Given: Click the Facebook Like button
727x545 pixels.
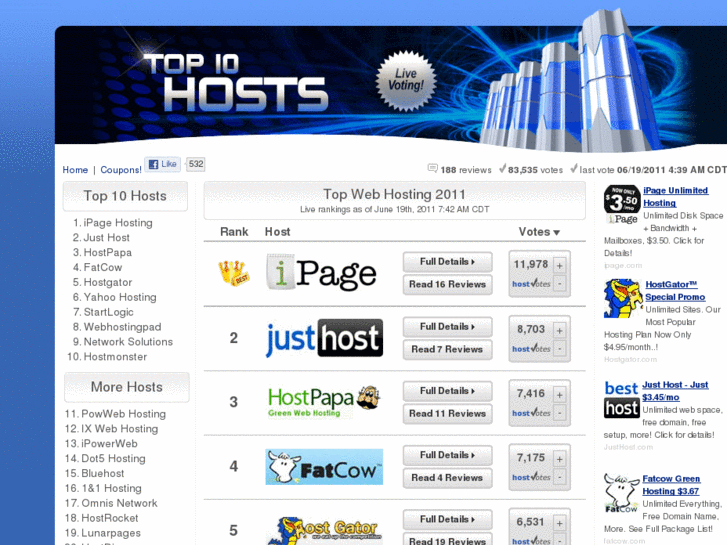Looking at the screenshot, I should click(x=162, y=164).
